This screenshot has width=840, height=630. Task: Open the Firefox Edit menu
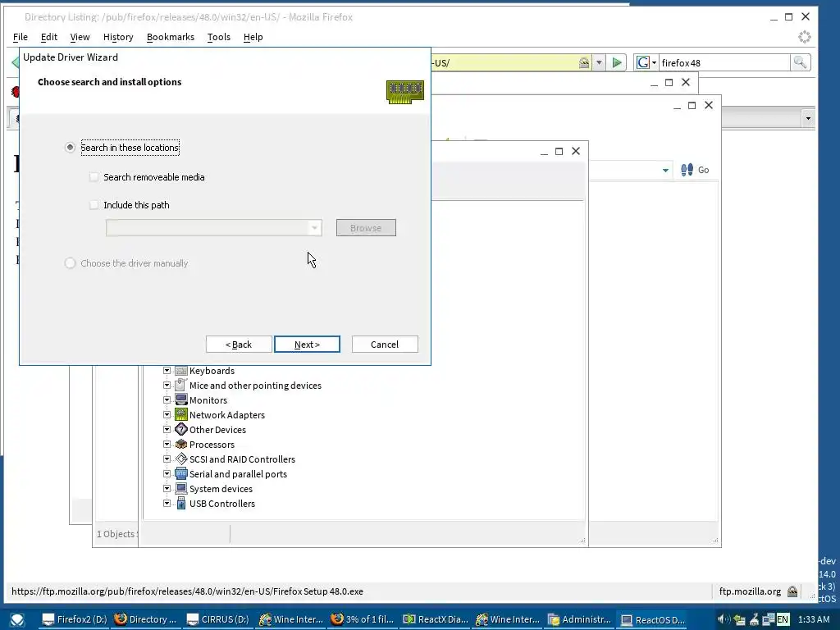(x=48, y=37)
